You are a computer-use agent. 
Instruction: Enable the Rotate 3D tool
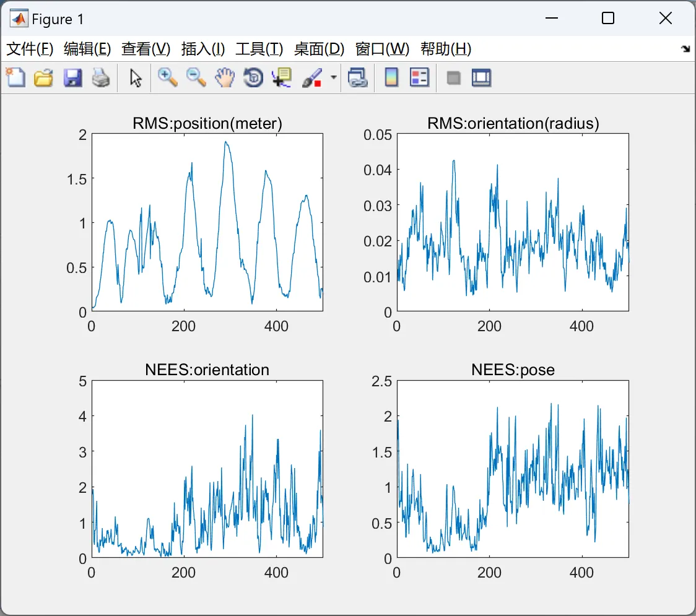click(x=253, y=77)
